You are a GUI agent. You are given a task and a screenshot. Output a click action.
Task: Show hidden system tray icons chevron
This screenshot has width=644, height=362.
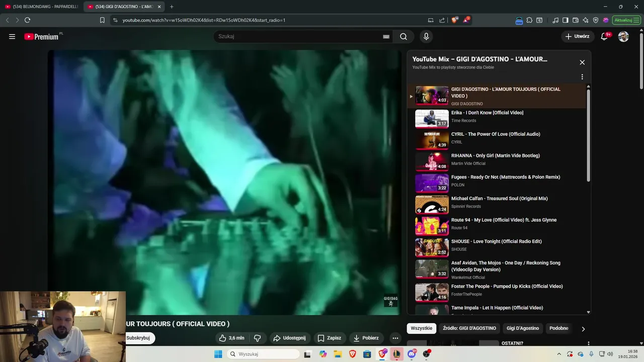tap(559, 354)
